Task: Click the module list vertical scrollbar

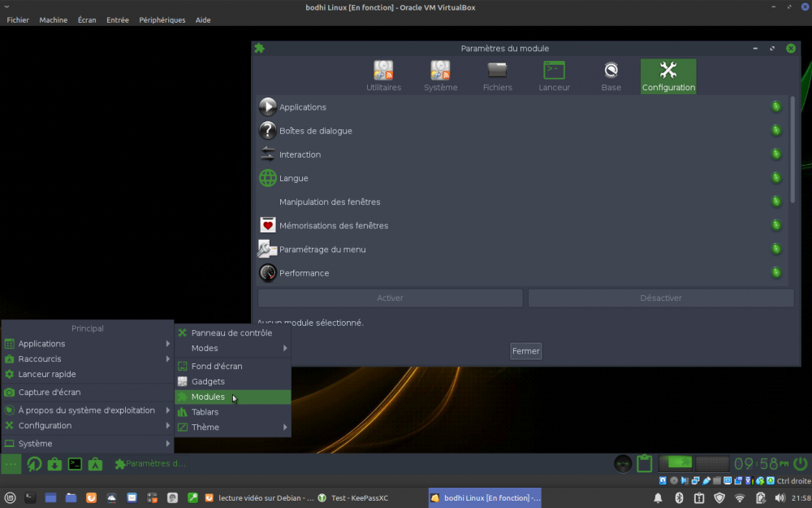Action: (x=793, y=150)
